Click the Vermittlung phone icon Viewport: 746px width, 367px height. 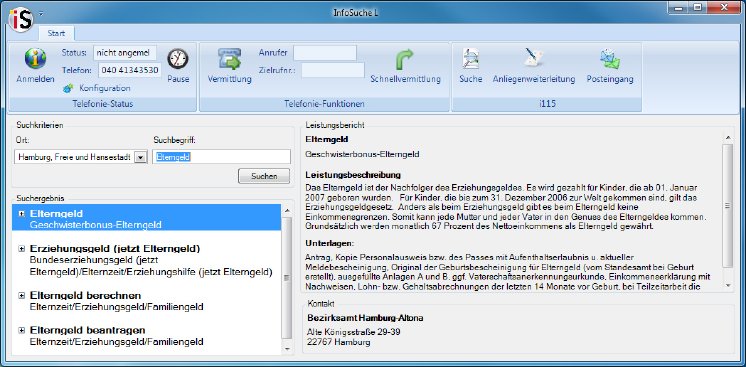[230, 59]
